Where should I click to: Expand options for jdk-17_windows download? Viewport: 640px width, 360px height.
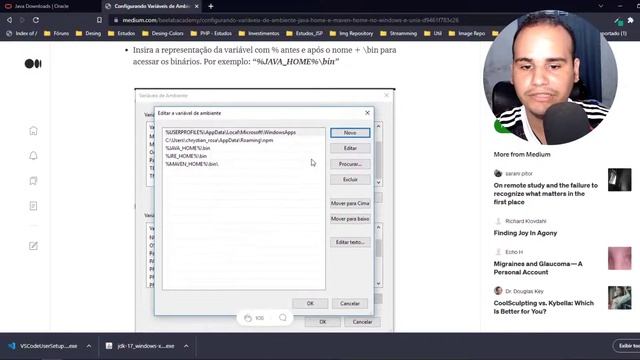click(x=186, y=346)
